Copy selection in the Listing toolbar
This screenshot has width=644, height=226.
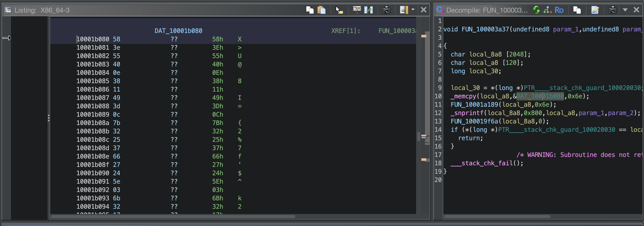click(x=310, y=10)
